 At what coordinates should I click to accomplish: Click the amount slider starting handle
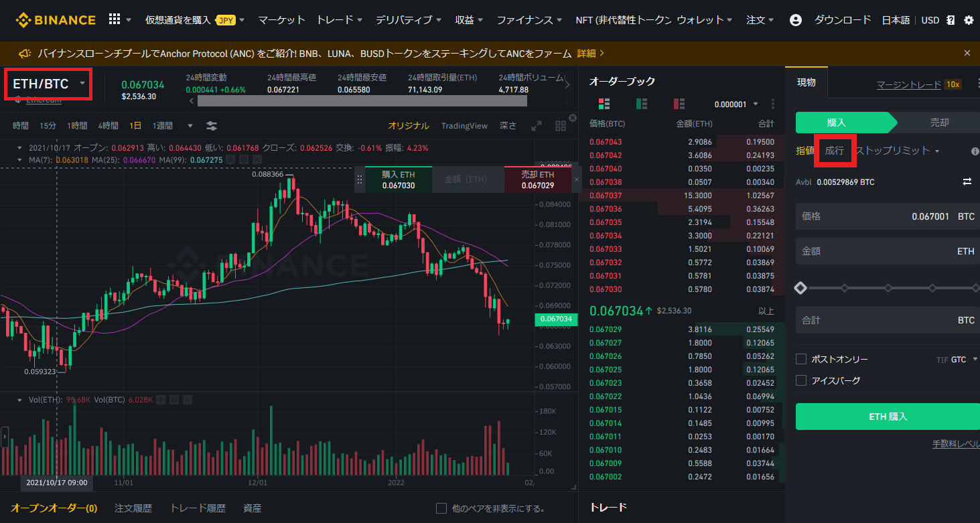[800, 288]
